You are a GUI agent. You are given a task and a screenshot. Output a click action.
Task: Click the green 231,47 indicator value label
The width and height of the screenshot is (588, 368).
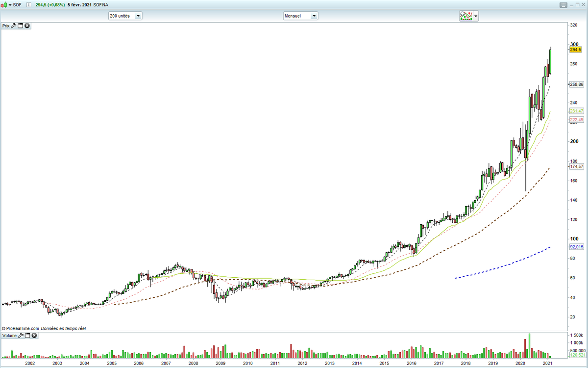pos(577,112)
